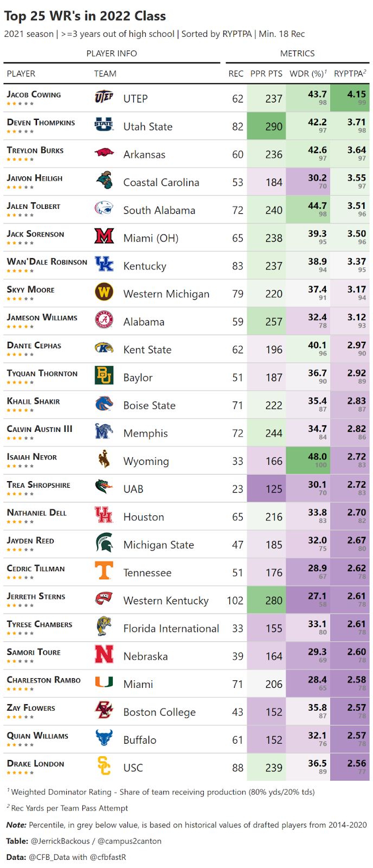Click player name Jacob Cowing
This screenshot has height=868, width=373.
click(x=34, y=94)
